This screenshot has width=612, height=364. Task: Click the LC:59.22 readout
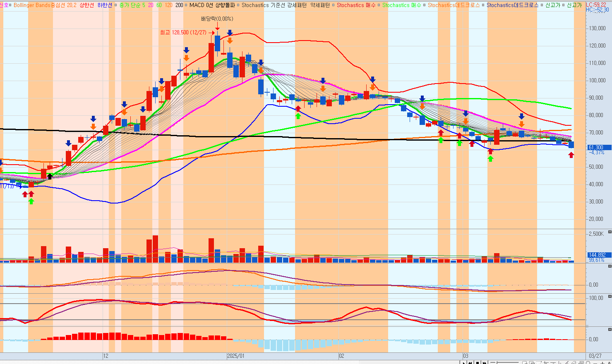point(596,5)
